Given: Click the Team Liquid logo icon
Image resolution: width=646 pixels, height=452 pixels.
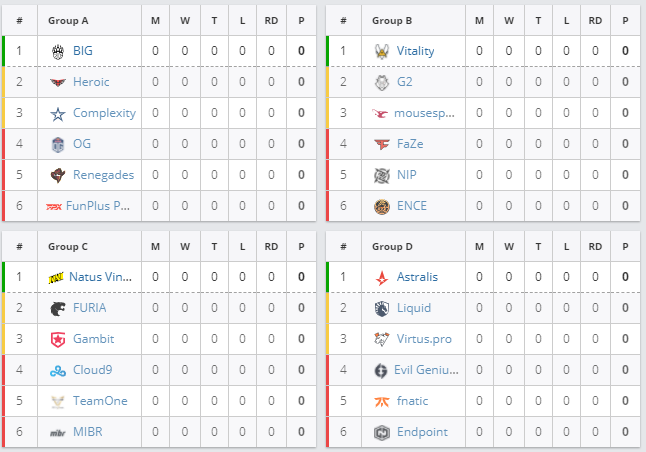Looking at the screenshot, I should point(382,309).
